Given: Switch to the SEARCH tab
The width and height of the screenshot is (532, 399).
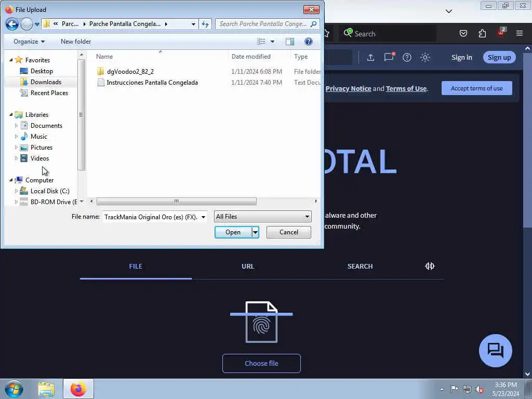Looking at the screenshot, I should coord(360,267).
